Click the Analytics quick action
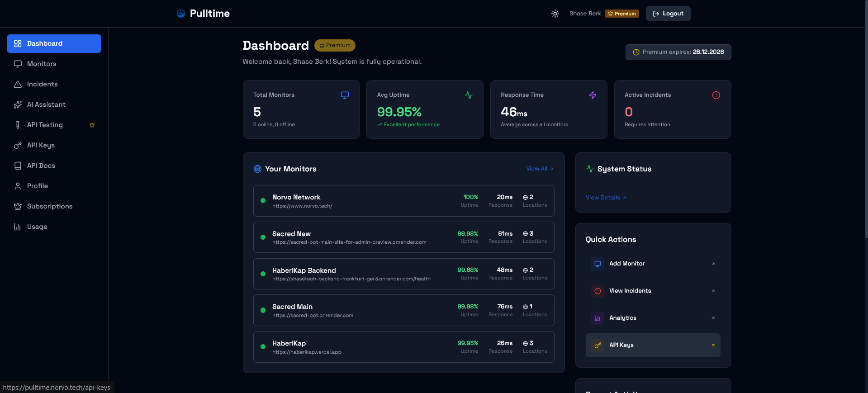 coord(653,318)
